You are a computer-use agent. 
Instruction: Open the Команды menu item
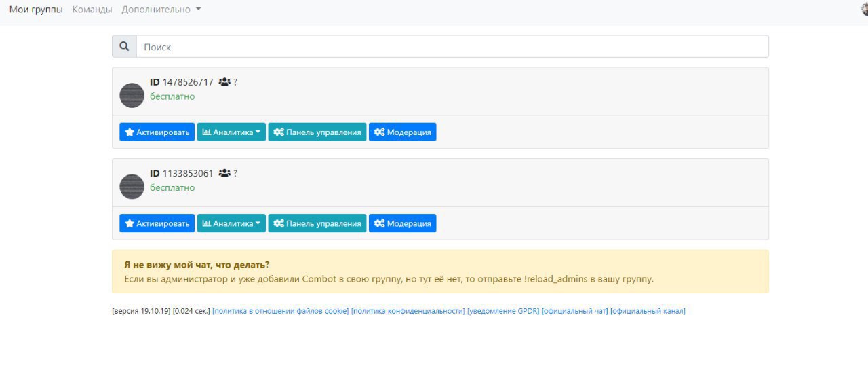[x=92, y=10]
